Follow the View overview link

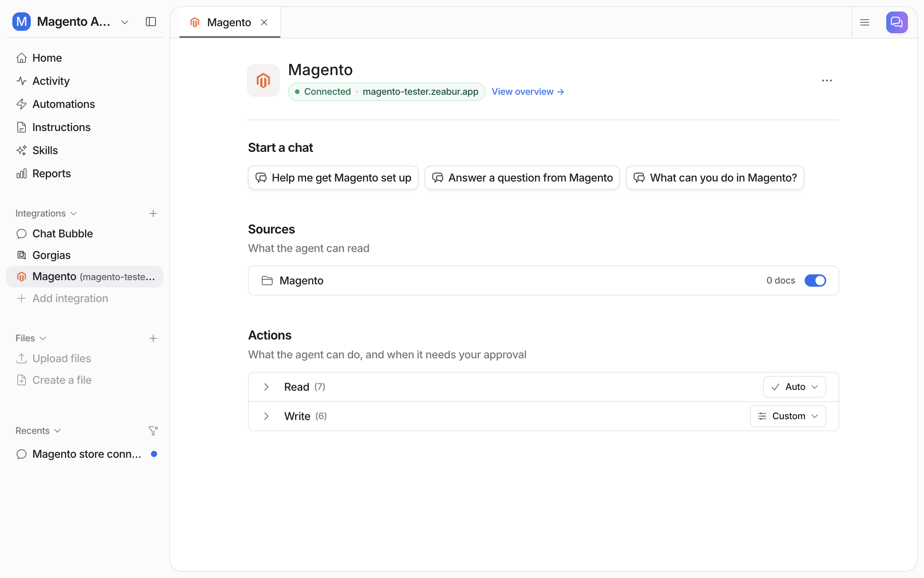[x=528, y=92]
